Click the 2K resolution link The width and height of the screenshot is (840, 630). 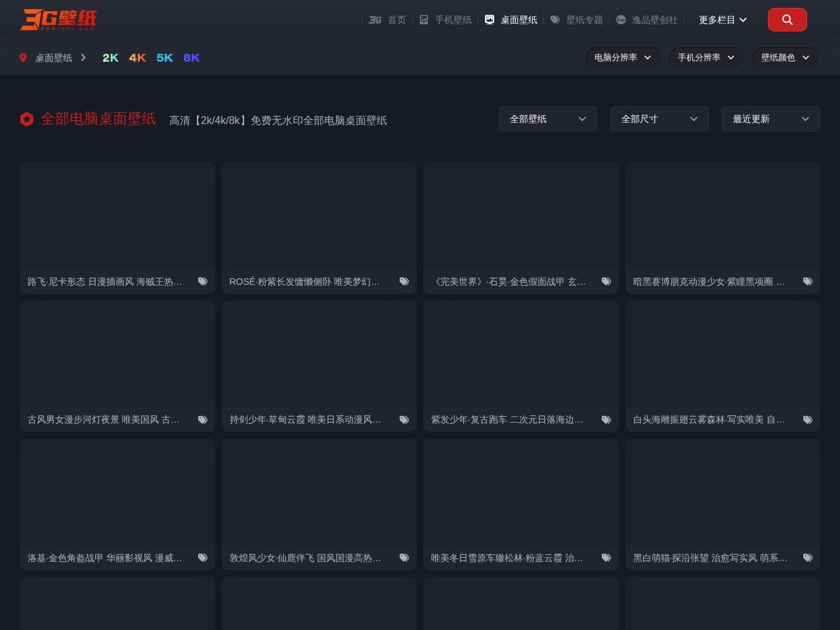(x=110, y=58)
